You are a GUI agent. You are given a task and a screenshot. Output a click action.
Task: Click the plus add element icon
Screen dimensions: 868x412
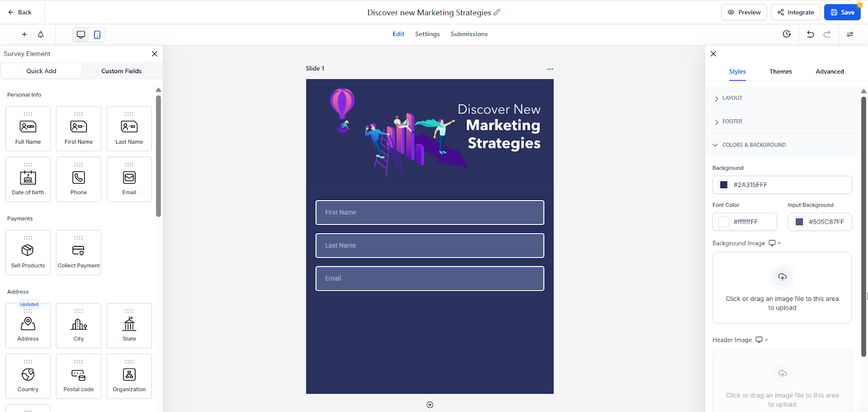[24, 34]
